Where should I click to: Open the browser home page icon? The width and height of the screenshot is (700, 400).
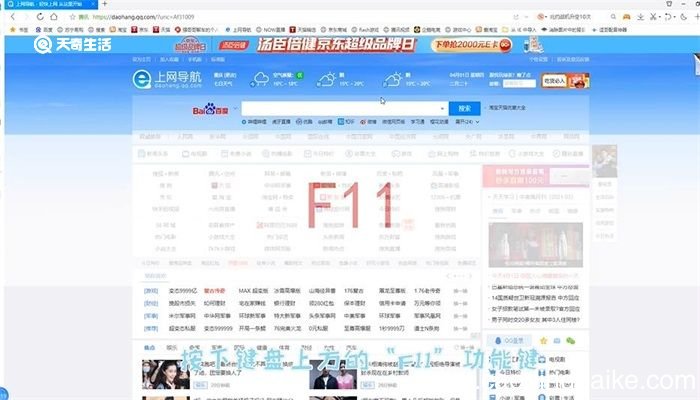tap(54, 17)
